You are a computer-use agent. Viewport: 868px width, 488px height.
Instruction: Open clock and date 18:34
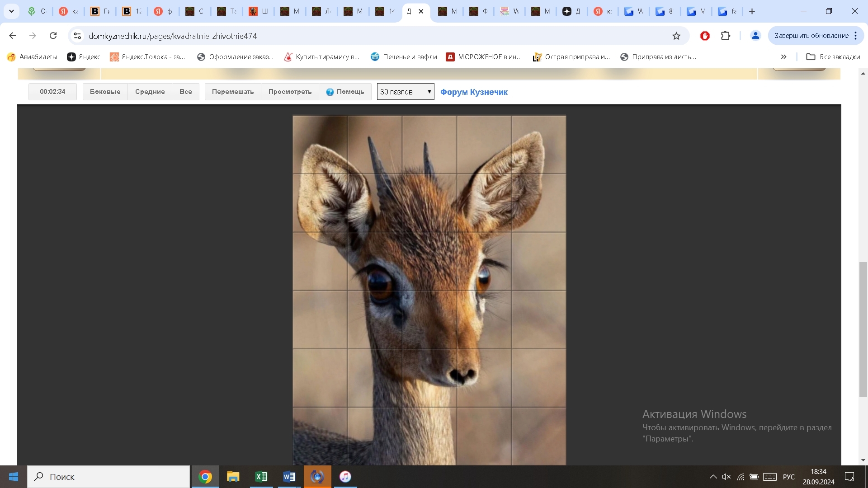(819, 477)
